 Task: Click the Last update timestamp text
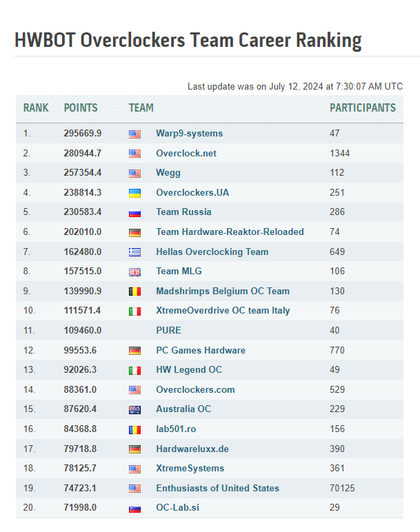pos(295,87)
